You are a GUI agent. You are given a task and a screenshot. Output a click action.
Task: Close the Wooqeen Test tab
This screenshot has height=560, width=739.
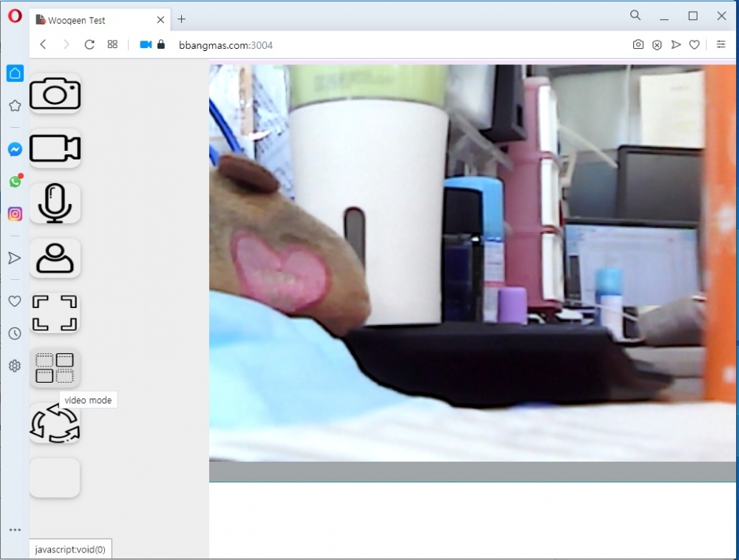[160, 20]
